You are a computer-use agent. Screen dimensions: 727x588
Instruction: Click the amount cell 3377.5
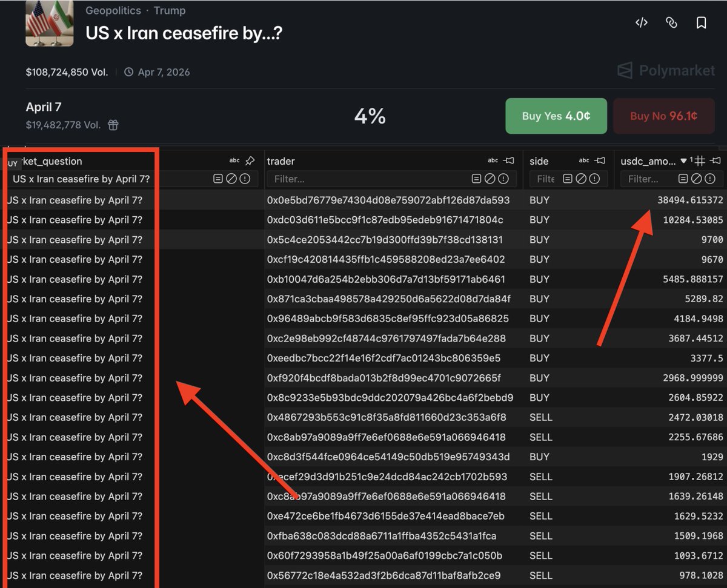click(x=706, y=358)
